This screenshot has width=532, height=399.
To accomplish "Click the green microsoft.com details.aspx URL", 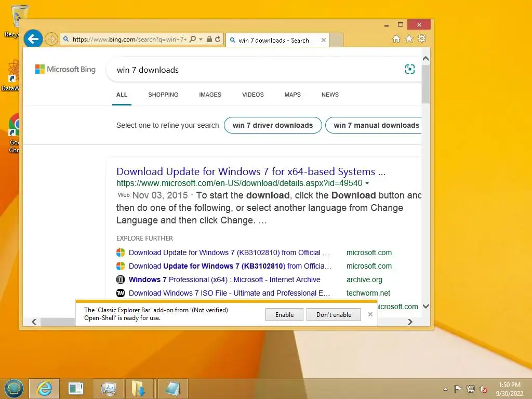I will coord(239,183).
